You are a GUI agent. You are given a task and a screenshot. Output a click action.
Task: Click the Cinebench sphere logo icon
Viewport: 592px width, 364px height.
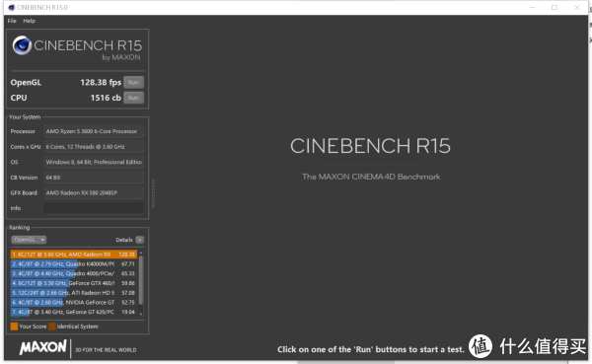click(22, 45)
